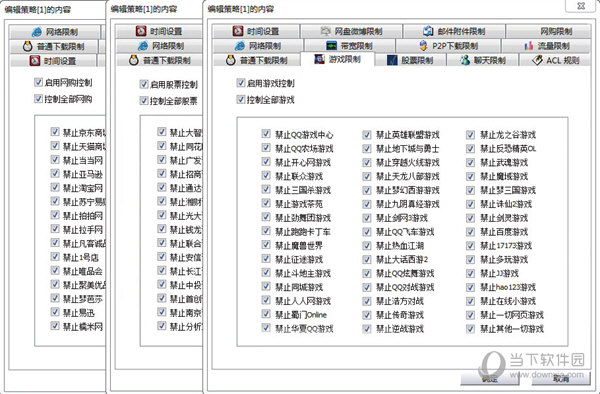Click the 禁止开心网游戏 label
This screenshot has width=600, height=394.
click(303, 162)
